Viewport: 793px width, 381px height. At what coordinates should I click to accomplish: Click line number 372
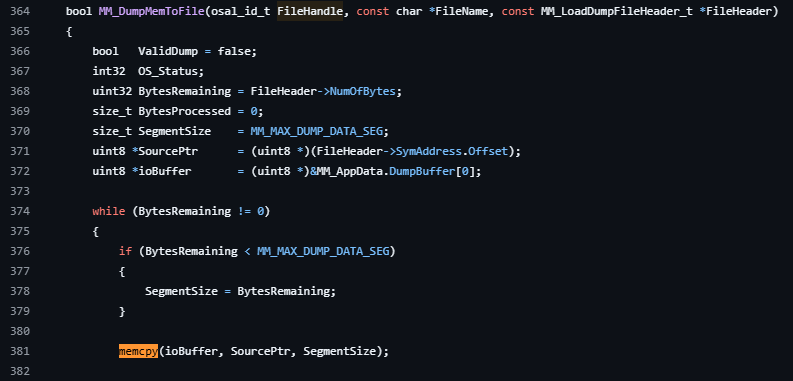tap(19, 171)
